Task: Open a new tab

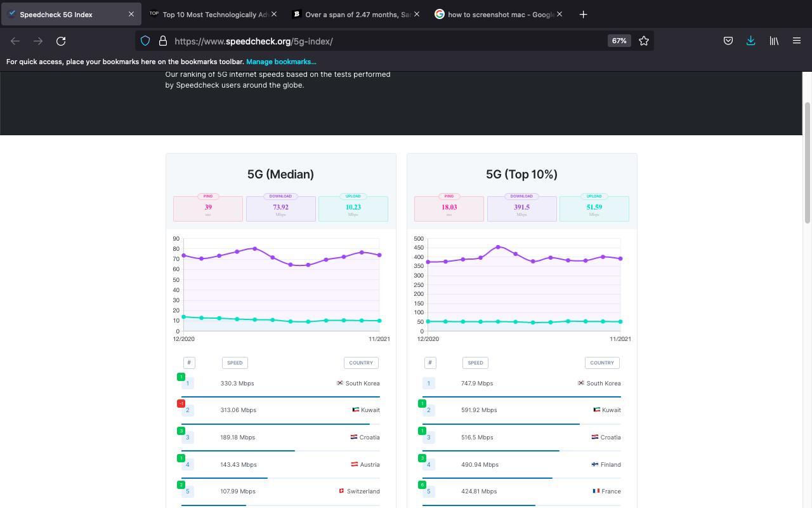Action: tap(583, 14)
